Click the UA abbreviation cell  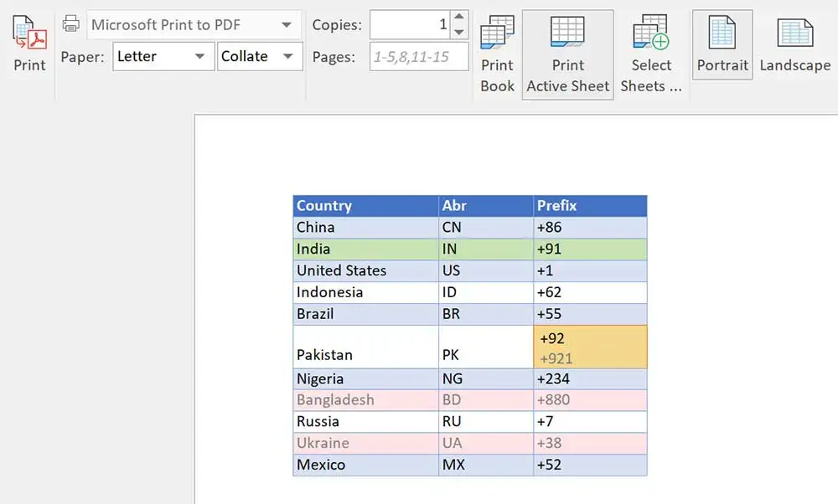pyautogui.click(x=486, y=444)
